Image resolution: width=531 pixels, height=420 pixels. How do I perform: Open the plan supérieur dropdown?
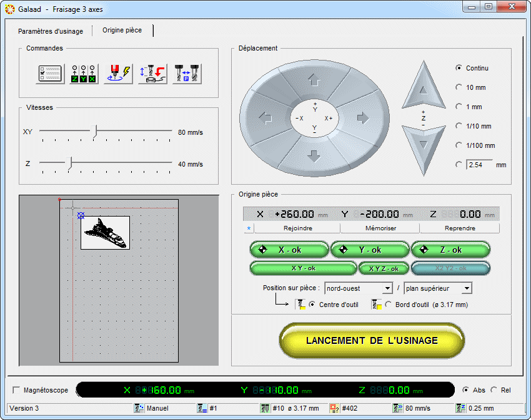pyautogui.click(x=465, y=288)
